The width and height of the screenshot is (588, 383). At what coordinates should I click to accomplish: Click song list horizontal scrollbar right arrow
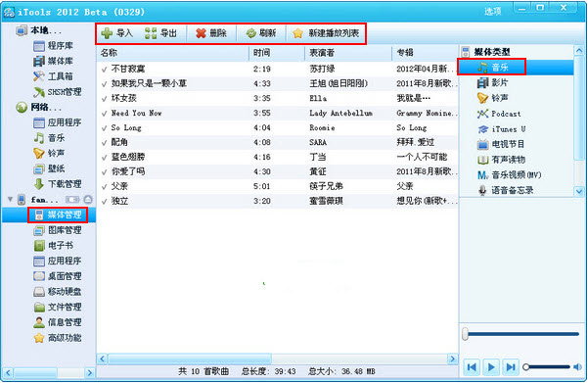(x=453, y=359)
